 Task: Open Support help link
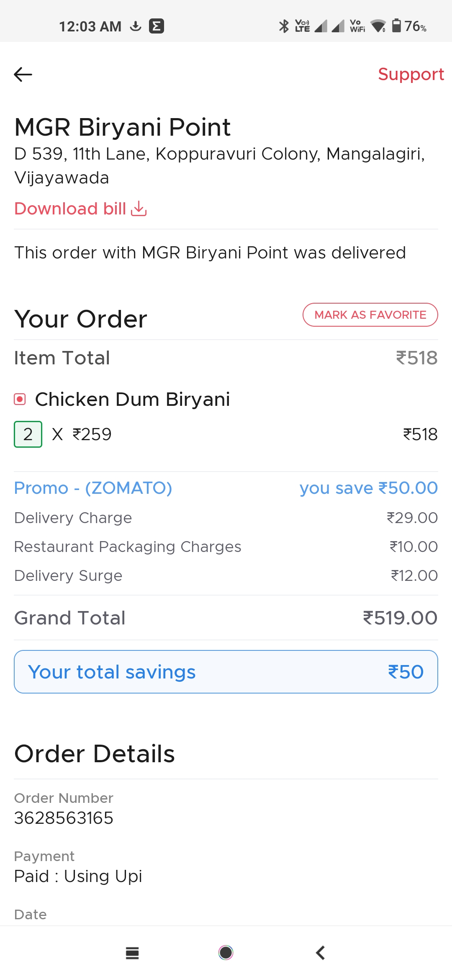411,74
